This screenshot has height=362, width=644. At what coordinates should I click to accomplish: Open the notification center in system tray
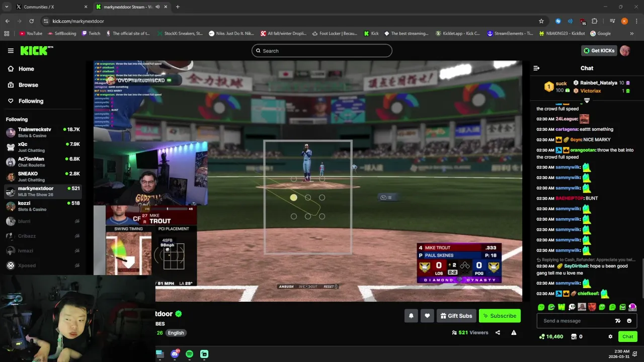[635, 354]
